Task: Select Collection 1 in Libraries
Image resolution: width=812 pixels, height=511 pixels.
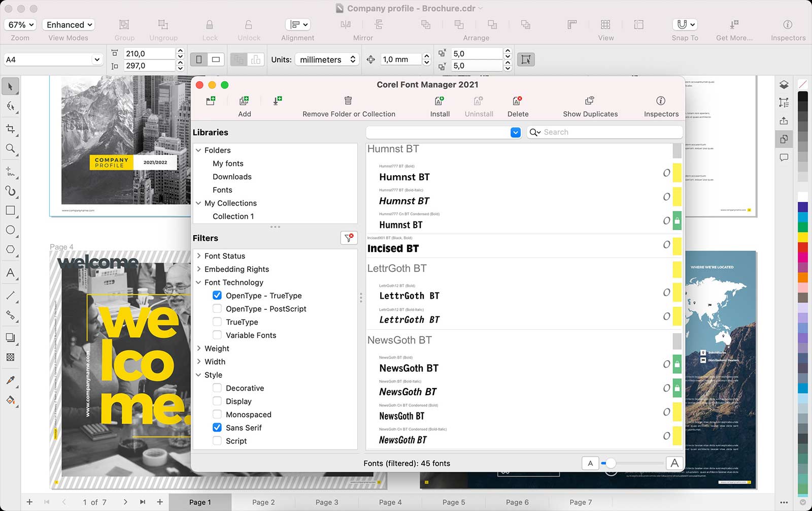Action: 233,216
